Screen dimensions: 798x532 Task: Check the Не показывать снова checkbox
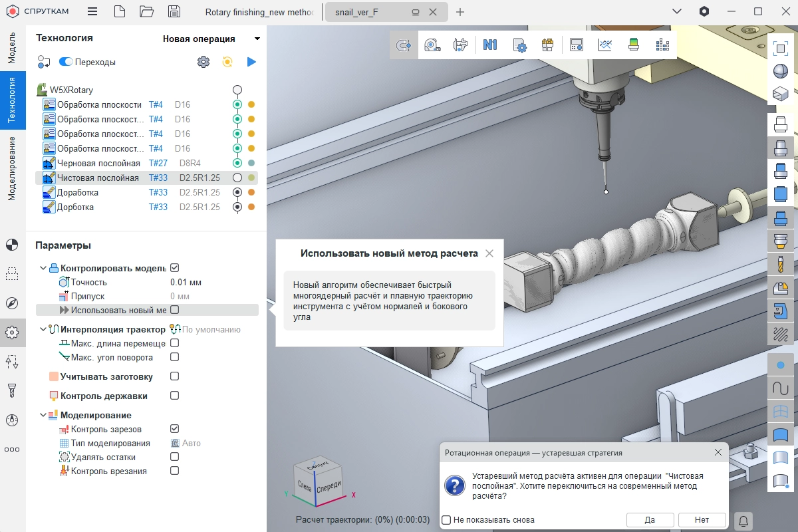tap(447, 520)
